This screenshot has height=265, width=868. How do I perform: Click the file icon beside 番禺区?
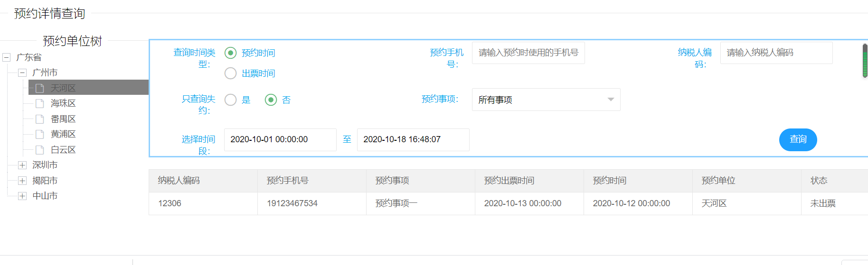[x=40, y=119]
